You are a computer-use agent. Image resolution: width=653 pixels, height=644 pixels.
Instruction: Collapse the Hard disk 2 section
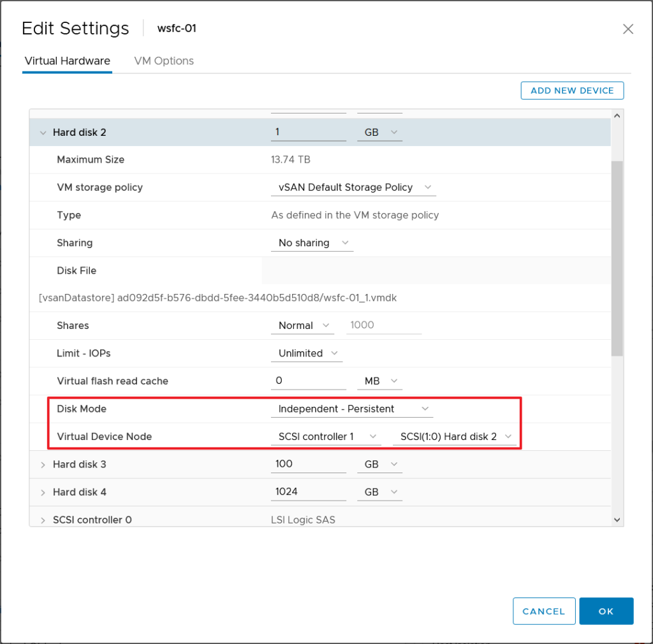coord(43,133)
